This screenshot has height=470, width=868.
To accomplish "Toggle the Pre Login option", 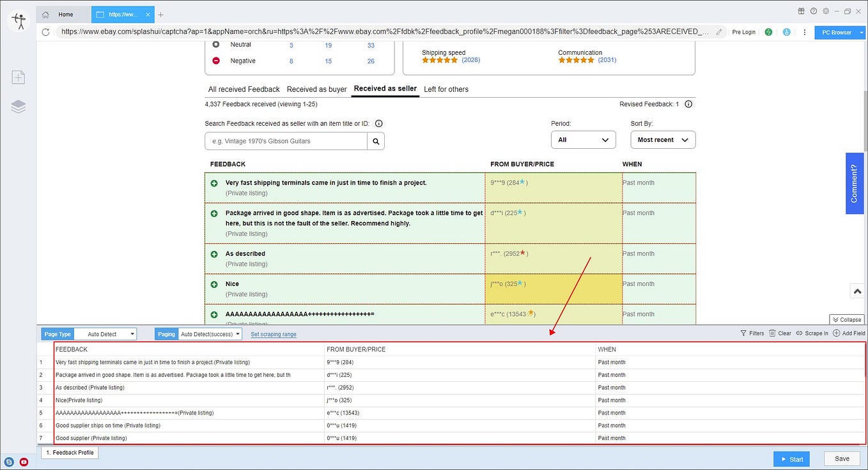I will 743,31.
